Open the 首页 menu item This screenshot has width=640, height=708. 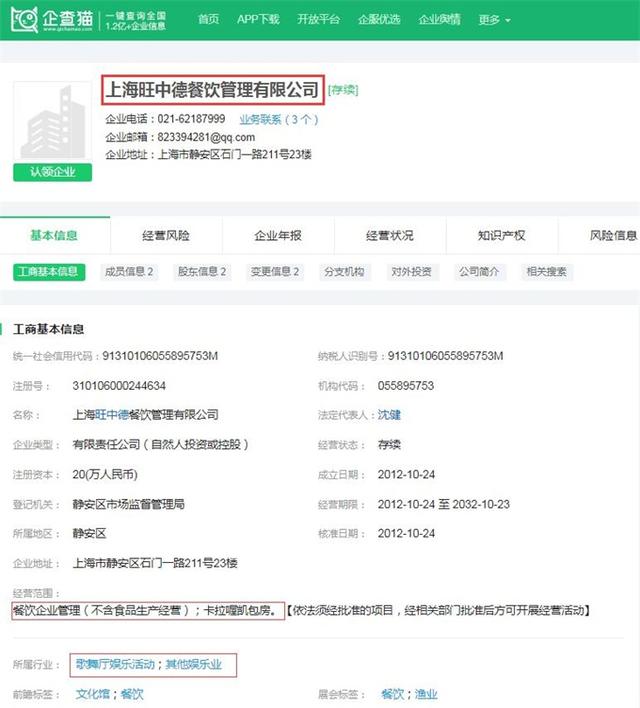[208, 19]
